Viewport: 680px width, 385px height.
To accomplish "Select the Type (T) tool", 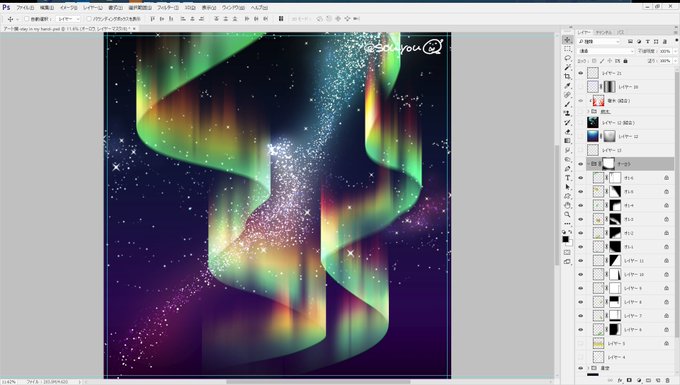I will point(567,178).
